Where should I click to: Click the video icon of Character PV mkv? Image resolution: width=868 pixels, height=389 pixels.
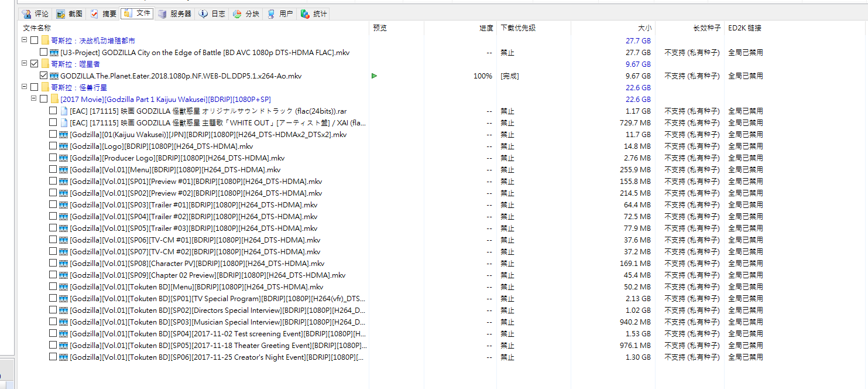click(63, 264)
